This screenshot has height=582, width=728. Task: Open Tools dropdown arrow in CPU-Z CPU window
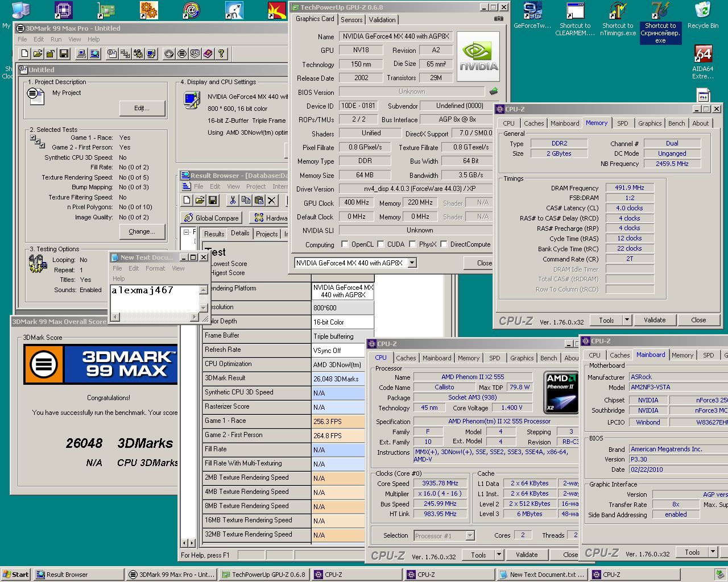[499, 555]
